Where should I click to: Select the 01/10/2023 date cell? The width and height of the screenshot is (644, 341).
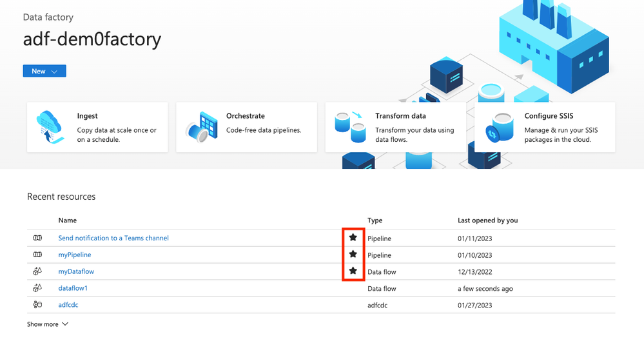[475, 255]
